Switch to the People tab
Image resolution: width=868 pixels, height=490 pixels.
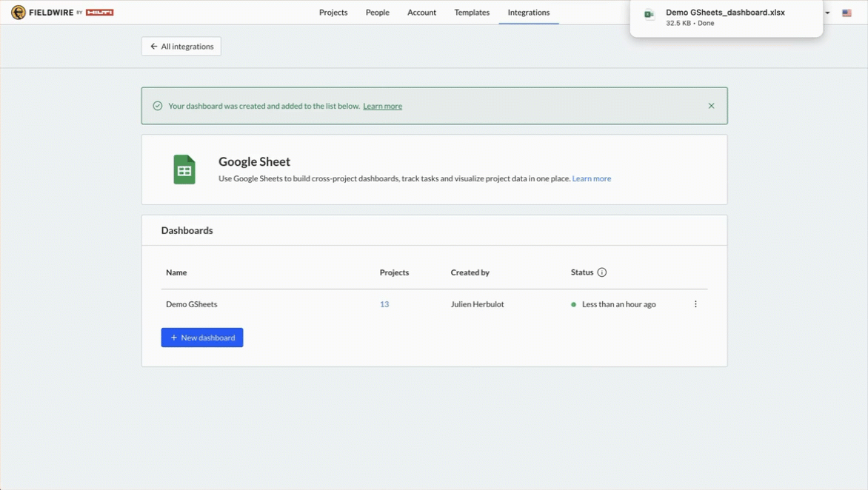pos(378,13)
